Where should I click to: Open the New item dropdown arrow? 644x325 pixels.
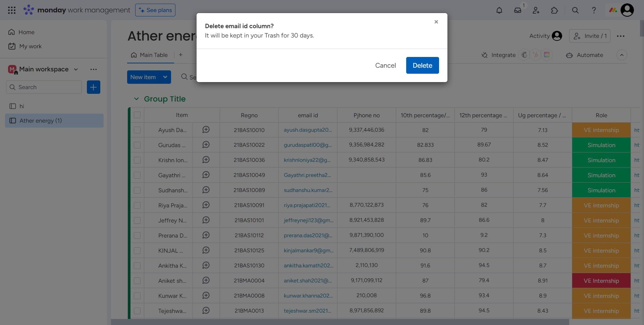click(165, 77)
